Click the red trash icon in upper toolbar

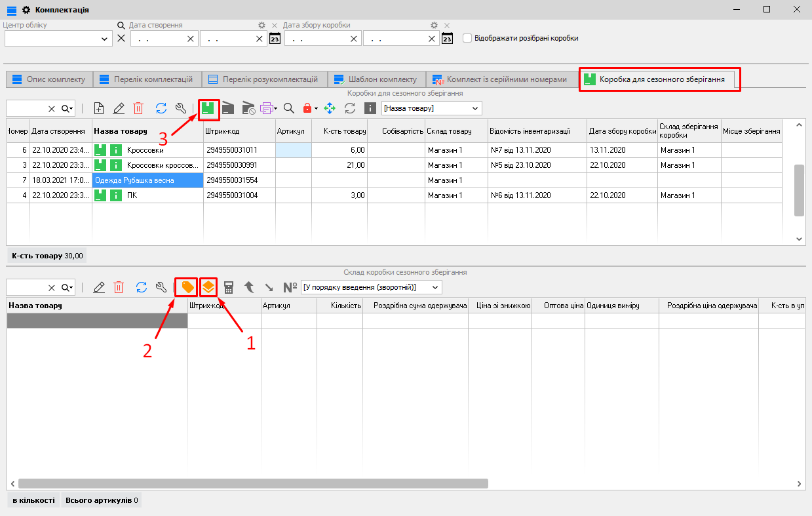pyautogui.click(x=139, y=108)
